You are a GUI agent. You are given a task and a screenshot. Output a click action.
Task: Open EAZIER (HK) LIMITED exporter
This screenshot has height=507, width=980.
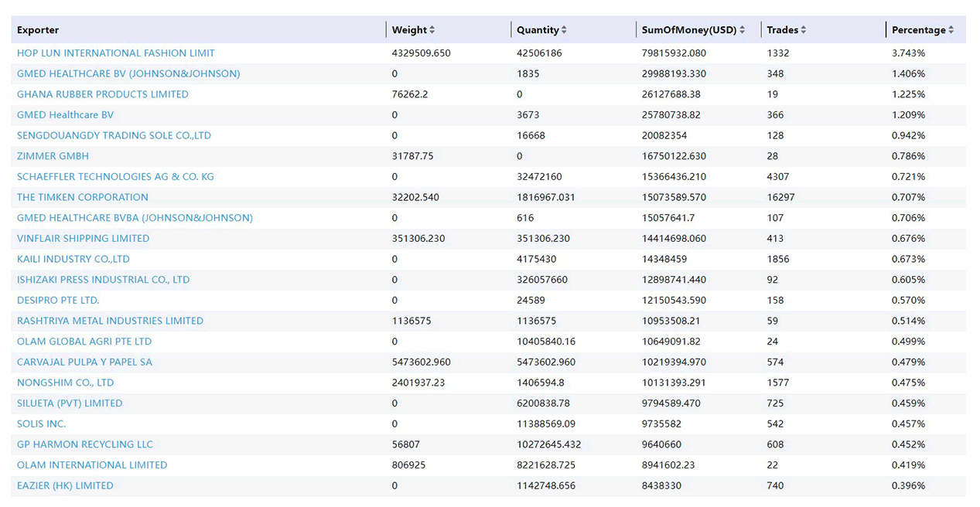tap(65, 485)
